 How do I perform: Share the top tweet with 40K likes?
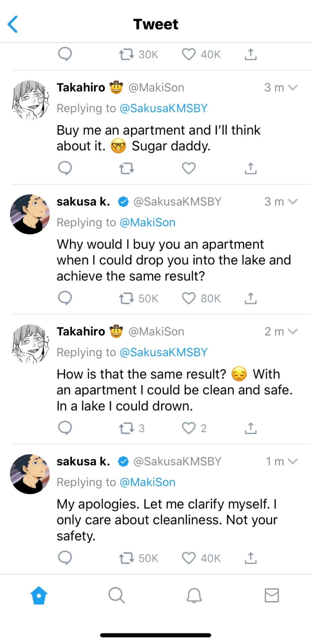pyautogui.click(x=250, y=54)
